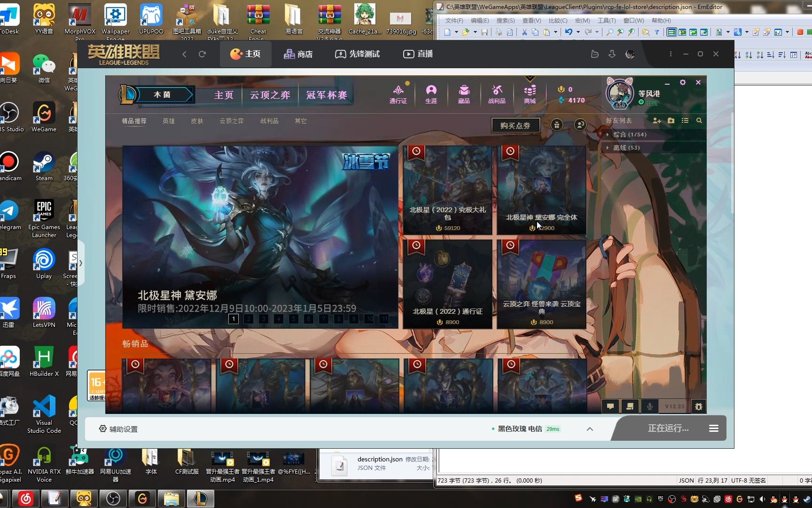Click the add friend icon
812x508 pixels.
coord(657,121)
